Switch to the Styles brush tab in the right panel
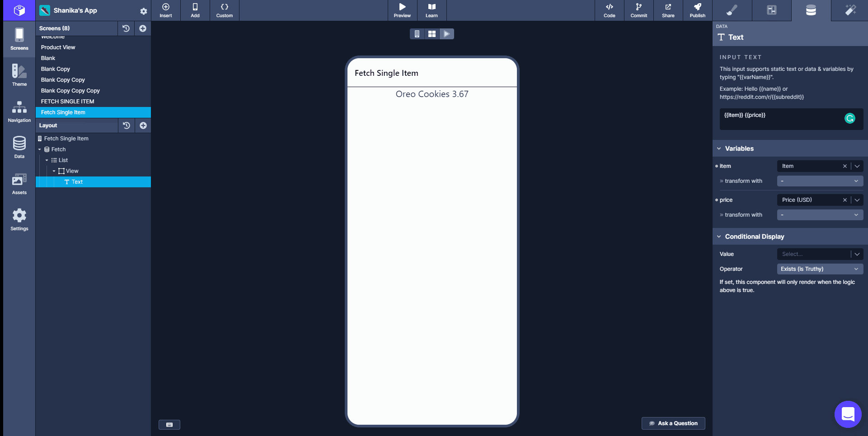 click(x=732, y=10)
